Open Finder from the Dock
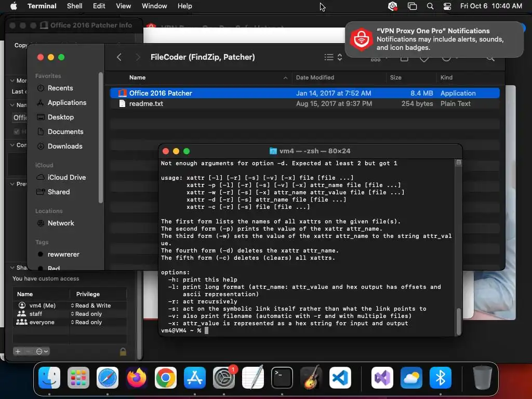The image size is (532, 399). point(49,378)
